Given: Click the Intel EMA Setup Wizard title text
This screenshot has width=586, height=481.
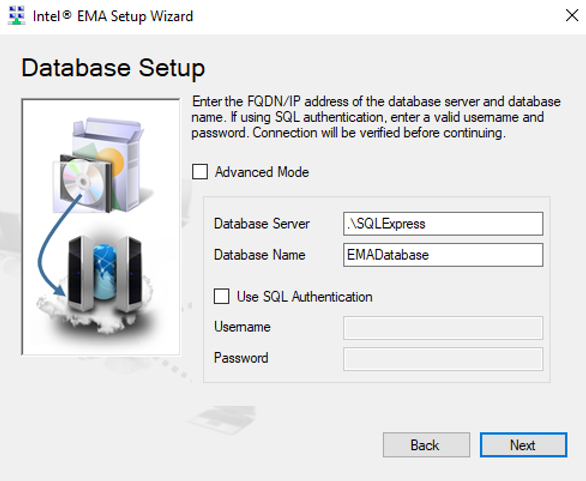Looking at the screenshot, I should pyautogui.click(x=113, y=16).
